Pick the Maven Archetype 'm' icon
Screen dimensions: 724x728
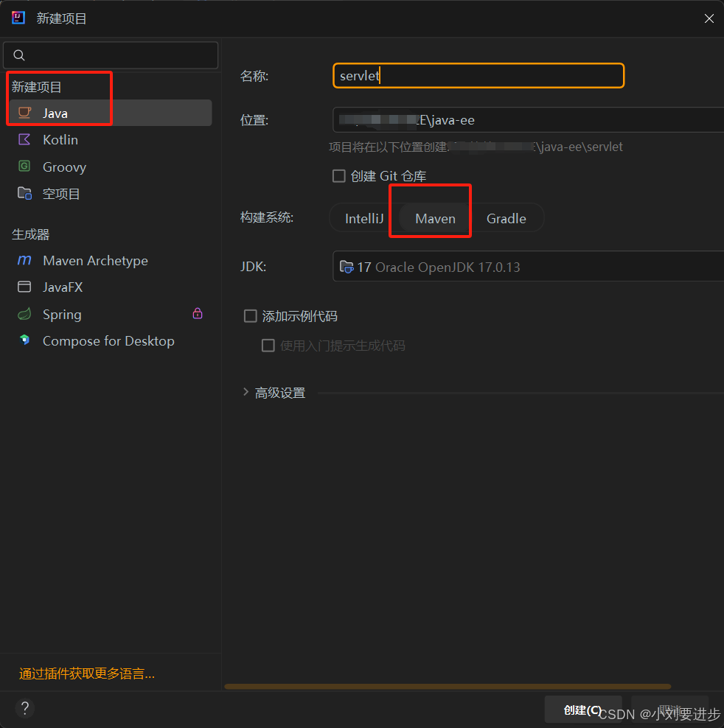click(24, 260)
